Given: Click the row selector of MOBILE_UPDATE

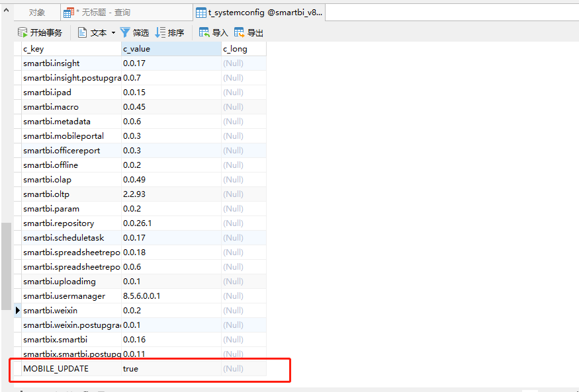Looking at the screenshot, I should click(x=18, y=369).
